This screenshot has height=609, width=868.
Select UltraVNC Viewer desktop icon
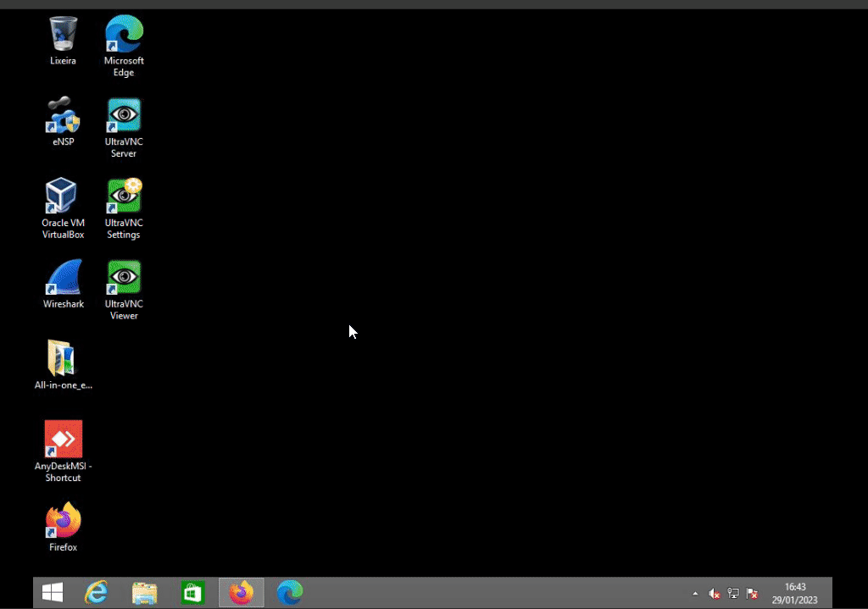[124, 290]
